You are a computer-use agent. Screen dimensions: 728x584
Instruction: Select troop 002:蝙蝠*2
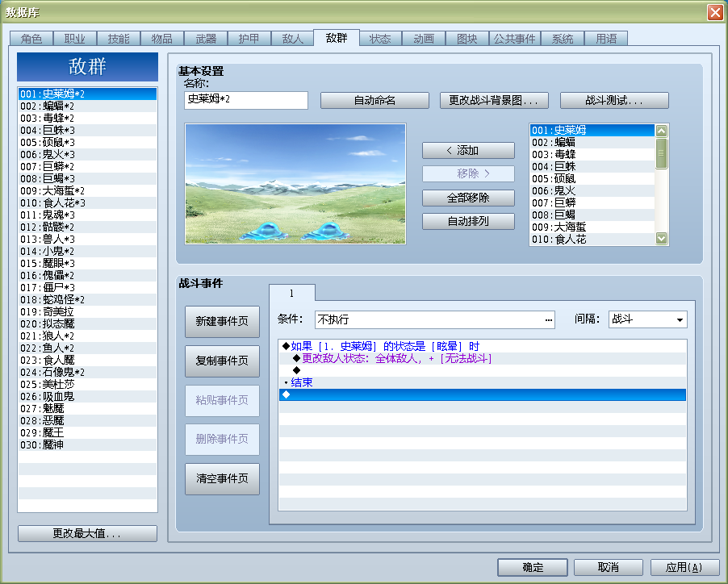(87, 106)
